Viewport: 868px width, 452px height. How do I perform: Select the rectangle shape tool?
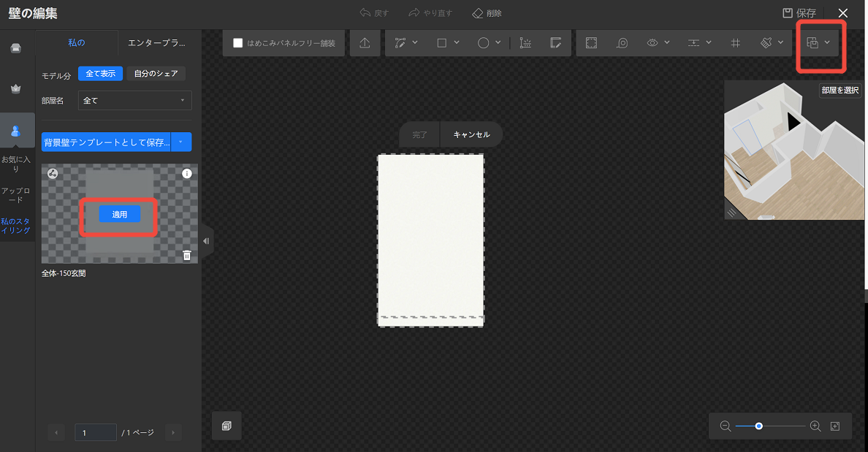pos(442,42)
